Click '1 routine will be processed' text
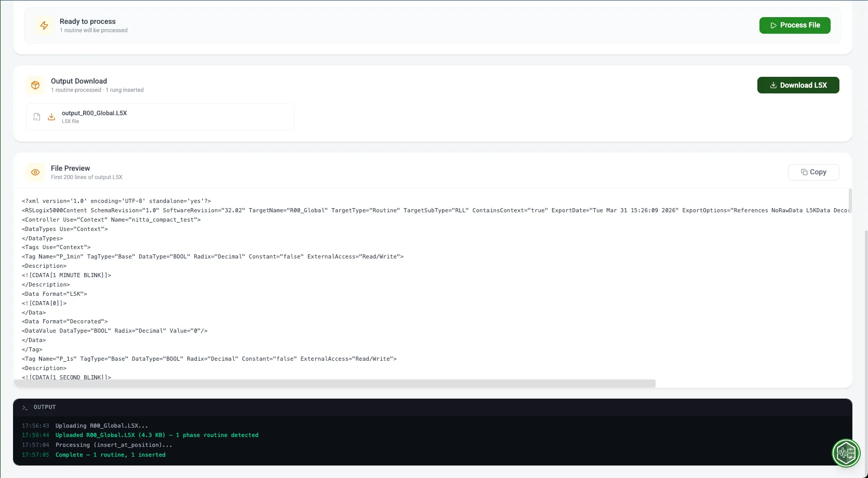This screenshot has width=868, height=478. coord(94,30)
